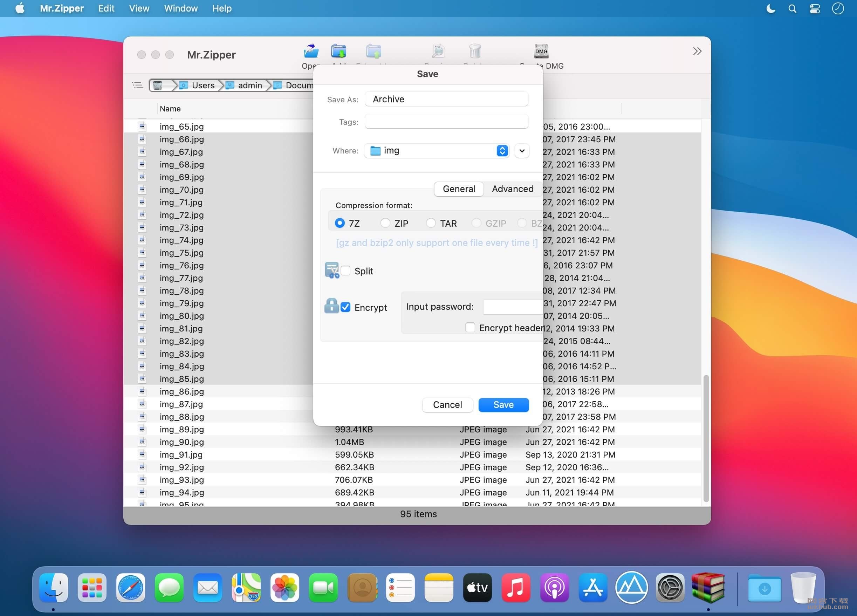Click the Add folder toolbar icon
The width and height of the screenshot is (857, 616).
click(x=338, y=52)
